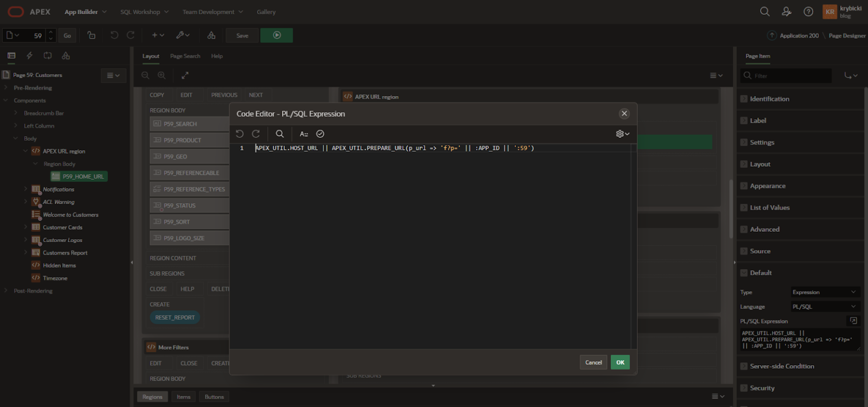Image resolution: width=868 pixels, height=407 pixels.
Task: Select the Dynamic Actions tab lightning icon
Action: click(x=29, y=55)
